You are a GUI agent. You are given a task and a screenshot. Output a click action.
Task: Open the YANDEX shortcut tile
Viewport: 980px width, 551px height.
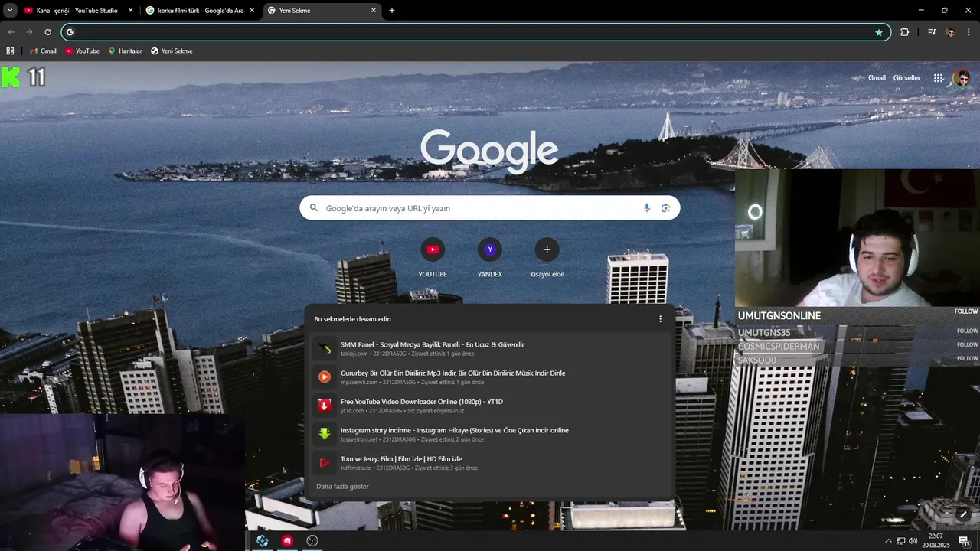click(x=490, y=258)
